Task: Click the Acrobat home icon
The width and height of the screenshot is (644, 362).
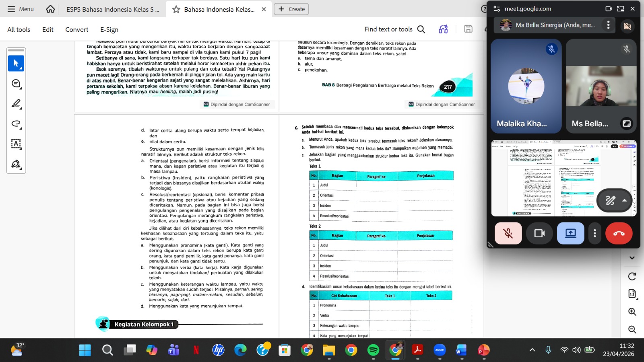Action: coord(50,9)
